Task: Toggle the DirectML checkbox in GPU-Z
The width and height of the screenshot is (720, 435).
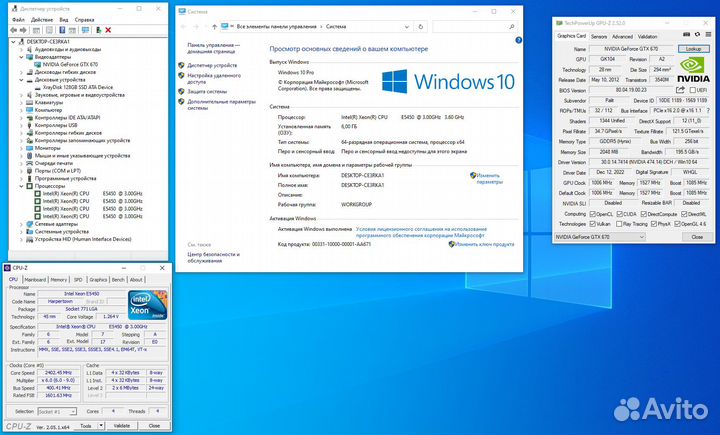Action: point(684,214)
